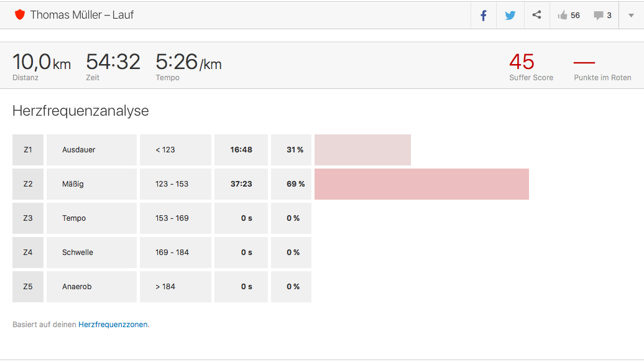Give kudos with thumbs-up icon

point(563,16)
